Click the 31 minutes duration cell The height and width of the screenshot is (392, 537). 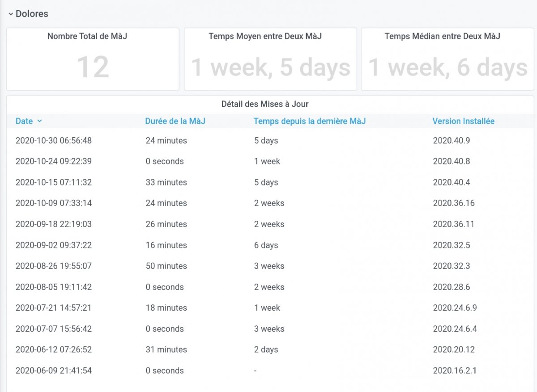166,350
